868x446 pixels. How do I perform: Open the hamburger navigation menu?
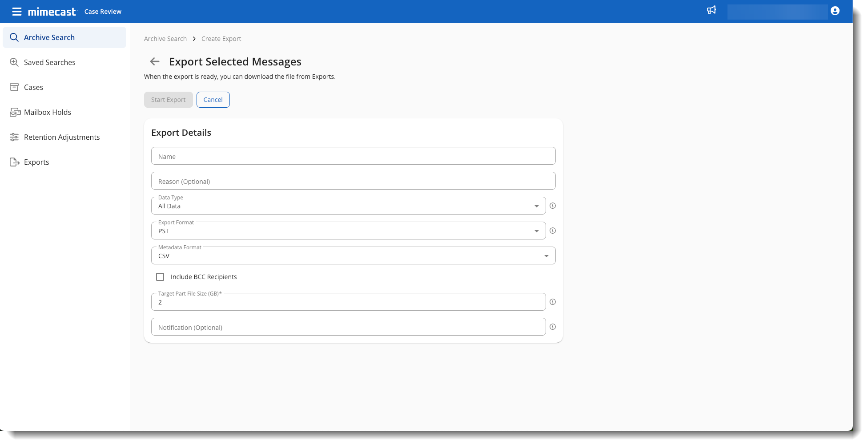coord(16,12)
